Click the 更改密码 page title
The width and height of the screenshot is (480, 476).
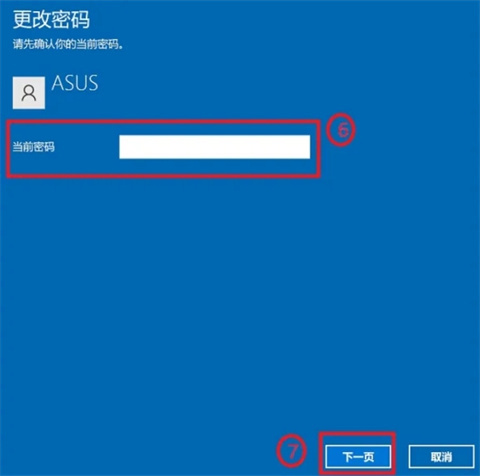point(51,19)
